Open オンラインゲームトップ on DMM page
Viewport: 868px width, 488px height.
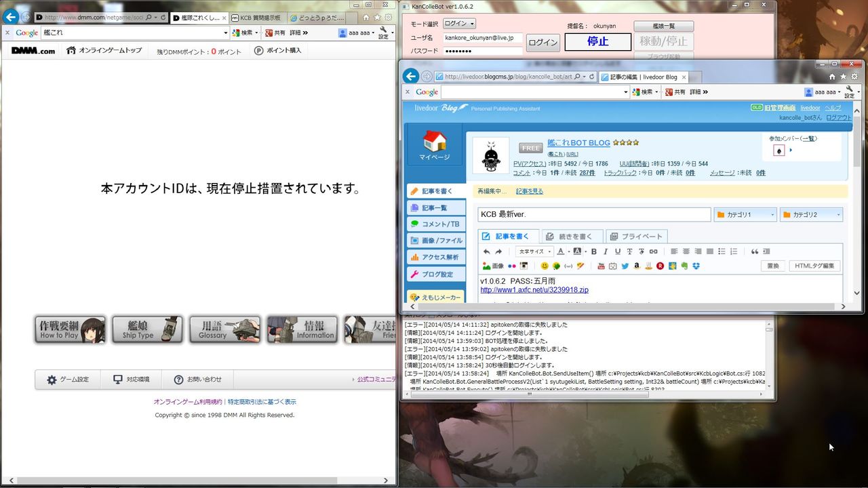(x=104, y=50)
